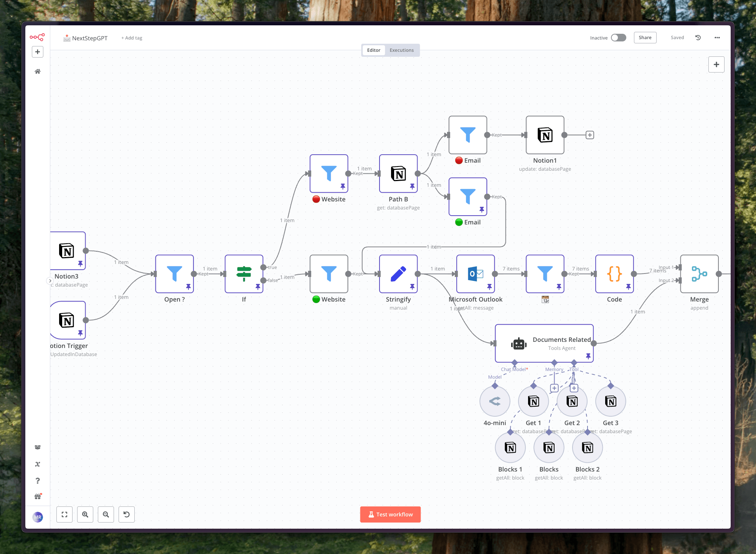Select the Notion Trigger node

(x=68, y=320)
